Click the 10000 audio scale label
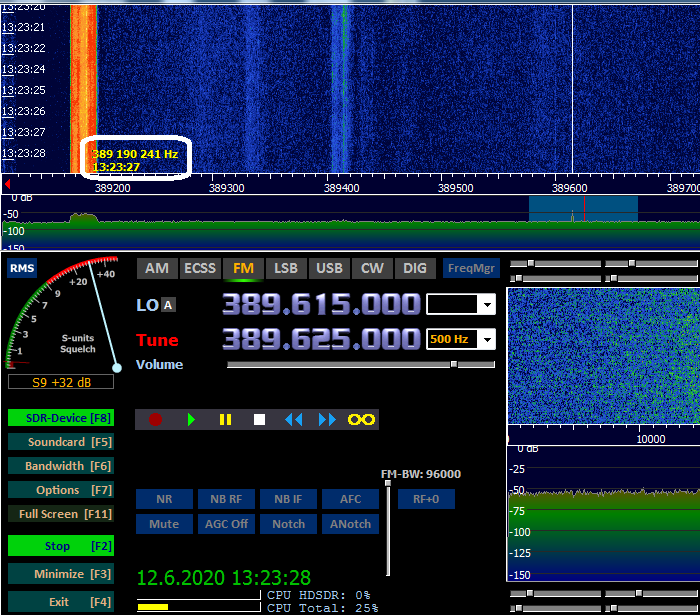 (x=650, y=439)
